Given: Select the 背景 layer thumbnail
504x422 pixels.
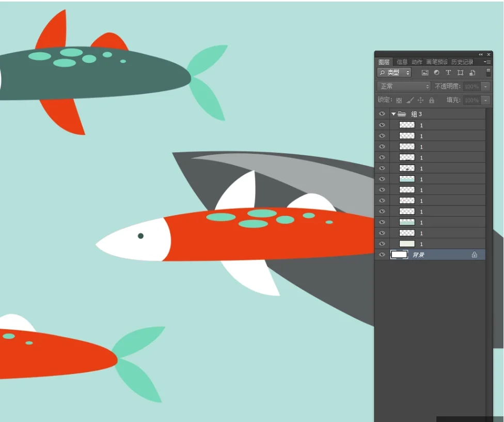Looking at the screenshot, I should click(x=399, y=255).
